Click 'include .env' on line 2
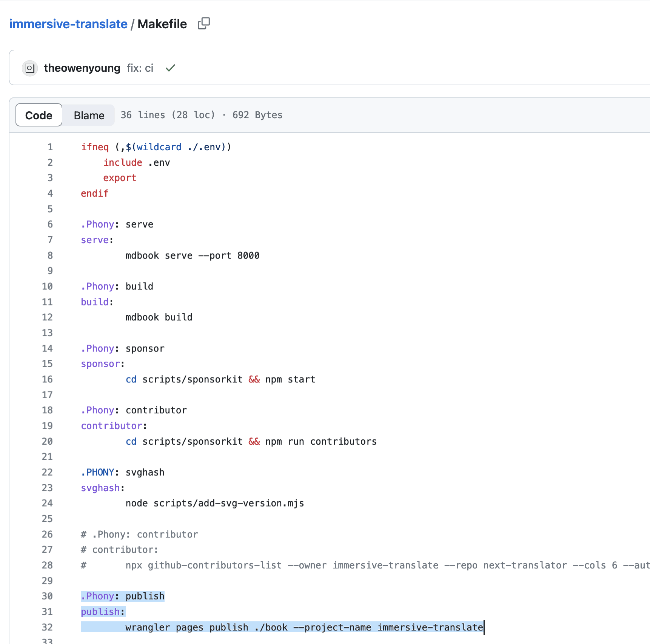This screenshot has width=650, height=644. pyautogui.click(x=137, y=162)
